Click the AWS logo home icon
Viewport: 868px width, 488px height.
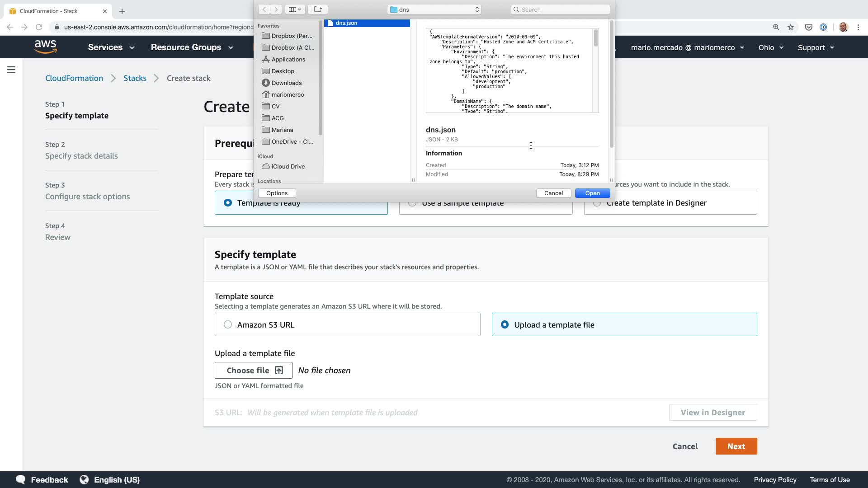pyautogui.click(x=45, y=47)
